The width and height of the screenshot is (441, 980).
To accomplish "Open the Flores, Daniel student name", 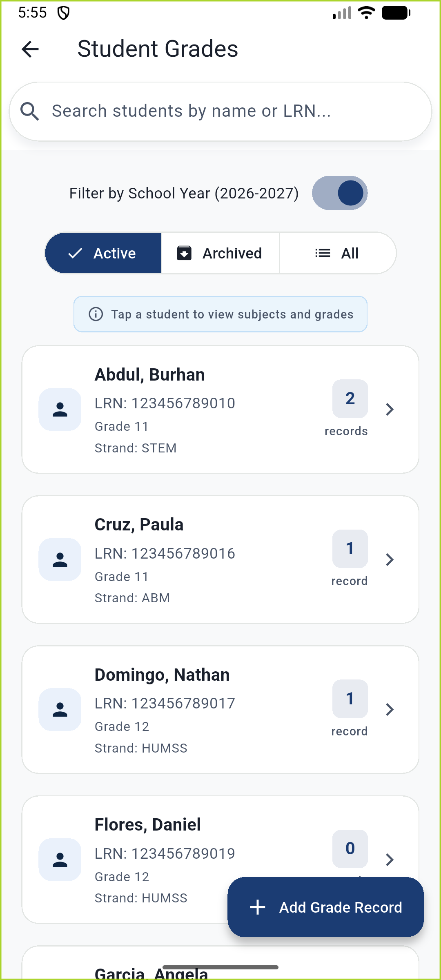I will [148, 824].
